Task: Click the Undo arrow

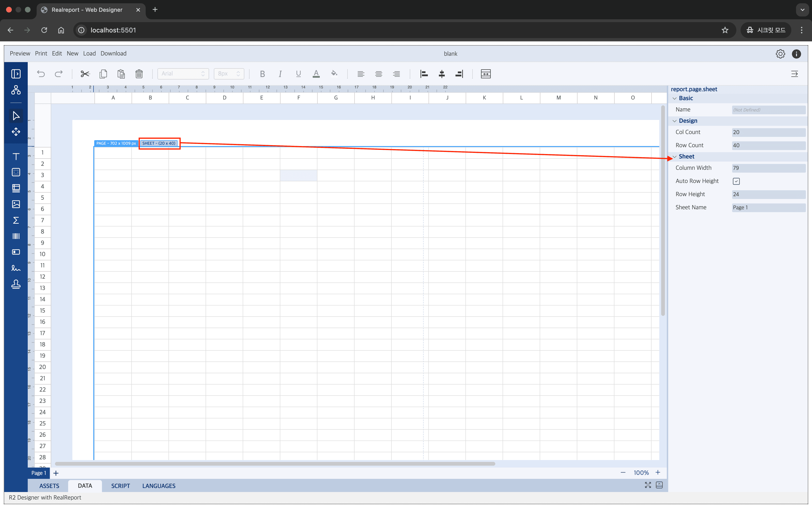Action: point(41,74)
